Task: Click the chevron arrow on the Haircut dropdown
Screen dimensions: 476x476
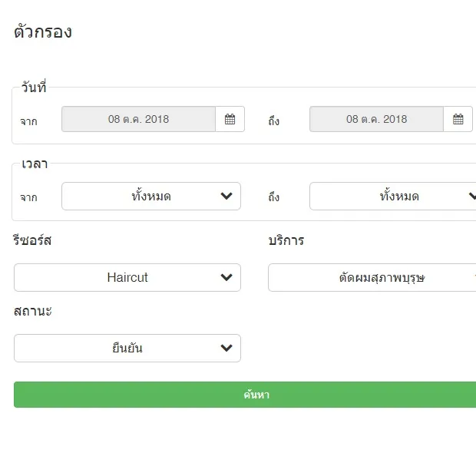Action: pyautogui.click(x=226, y=277)
